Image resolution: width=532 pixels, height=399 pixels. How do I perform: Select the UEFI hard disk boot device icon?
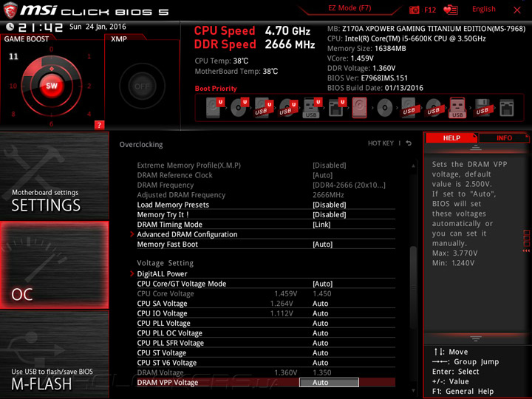(215, 108)
